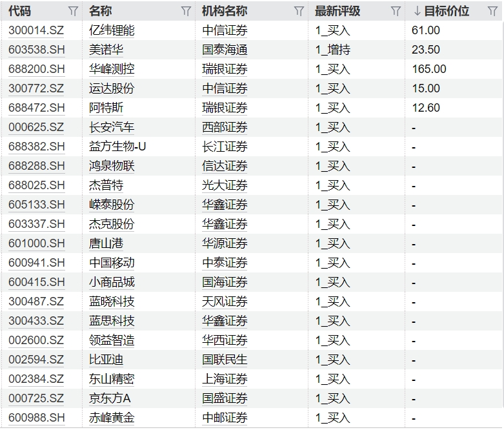Select target price 61.00
Viewport: 504px width, 430px height.
pyautogui.click(x=425, y=30)
